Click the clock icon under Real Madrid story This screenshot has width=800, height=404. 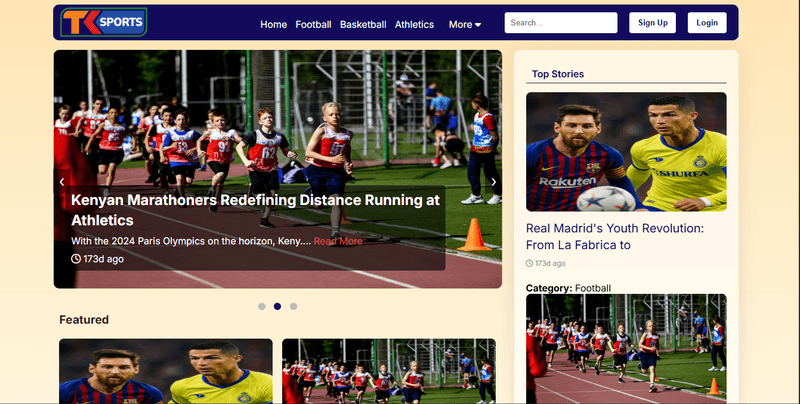(530, 264)
